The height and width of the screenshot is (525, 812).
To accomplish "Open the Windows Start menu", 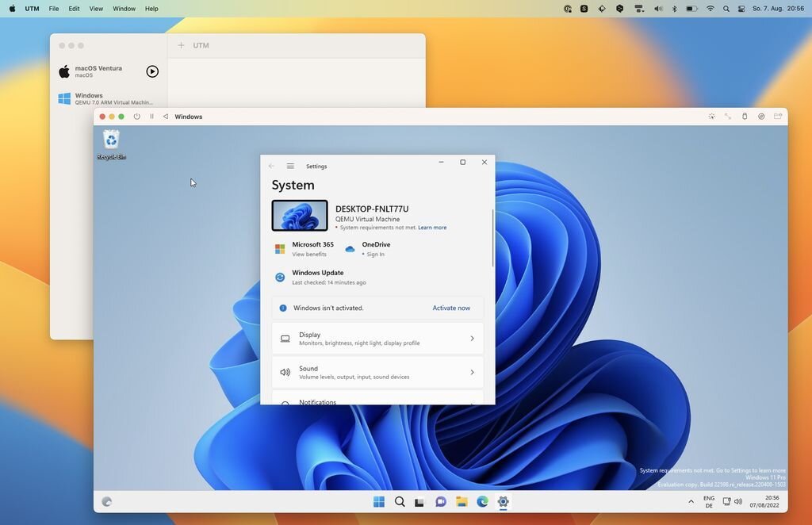I will point(379,501).
